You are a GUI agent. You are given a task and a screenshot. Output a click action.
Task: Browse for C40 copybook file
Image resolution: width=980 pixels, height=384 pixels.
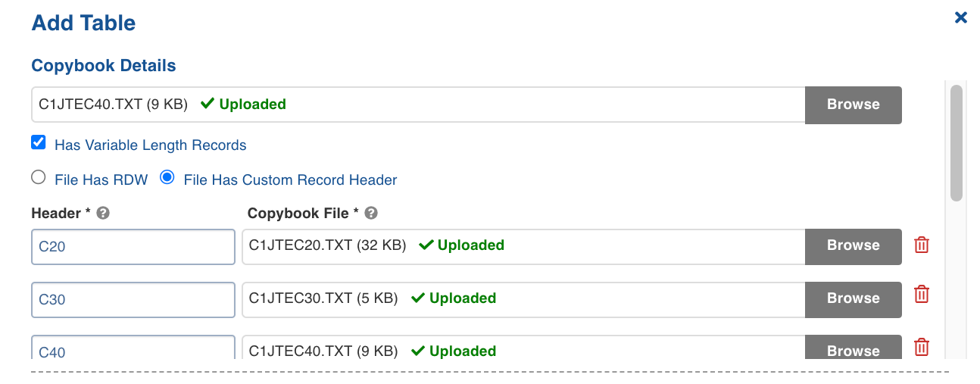[853, 350]
